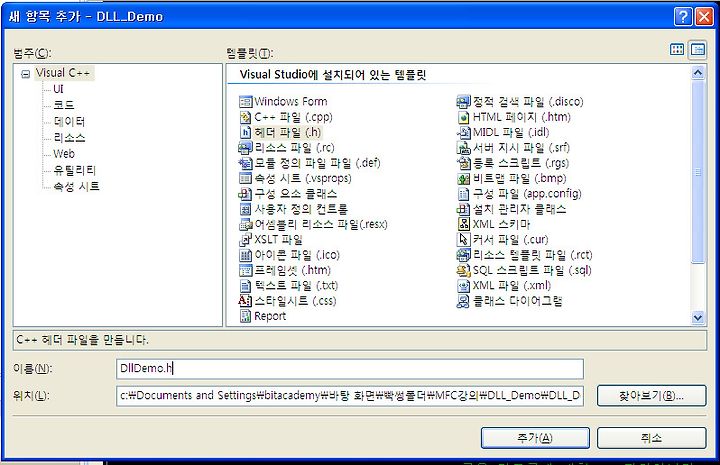This screenshot has width=720, height=465.
Task: Choose the C++ 파일 (.cpp) template icon
Action: [246, 117]
